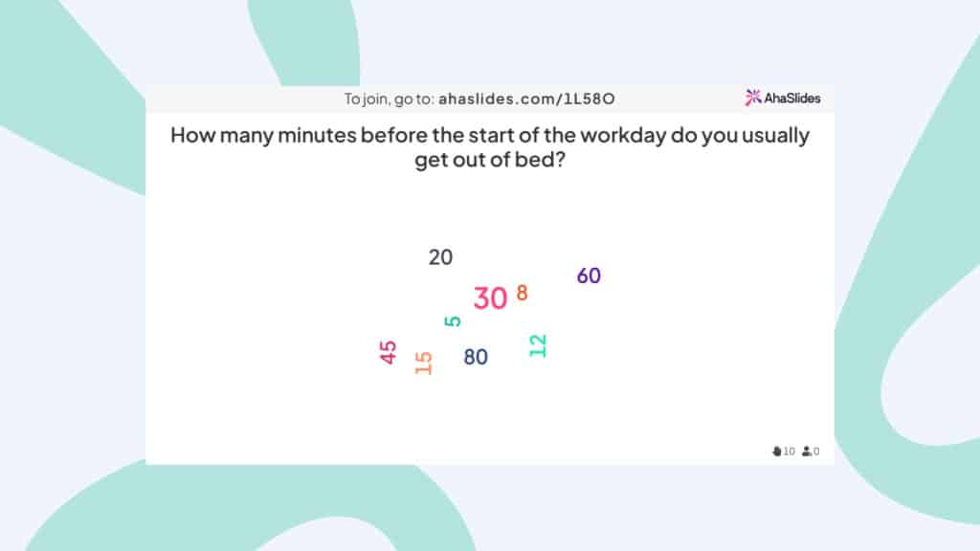Click the rotated pink 45 word
The height and width of the screenshot is (551, 980).
point(389,352)
